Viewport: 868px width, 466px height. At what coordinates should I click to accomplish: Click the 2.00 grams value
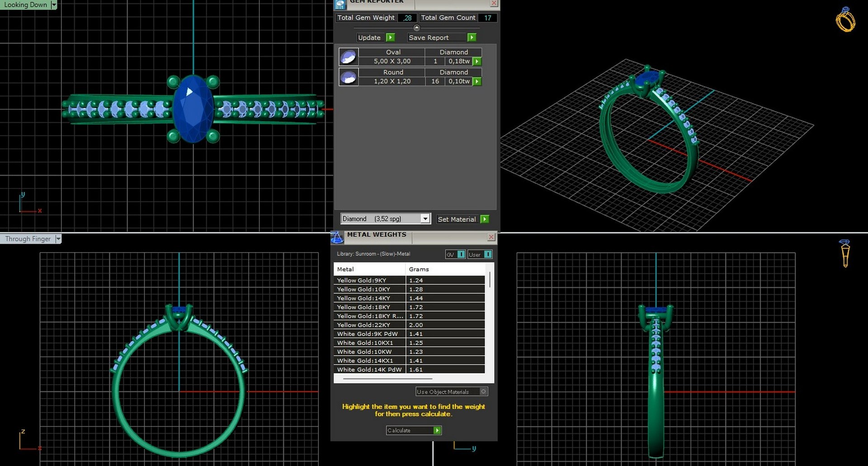click(x=416, y=325)
